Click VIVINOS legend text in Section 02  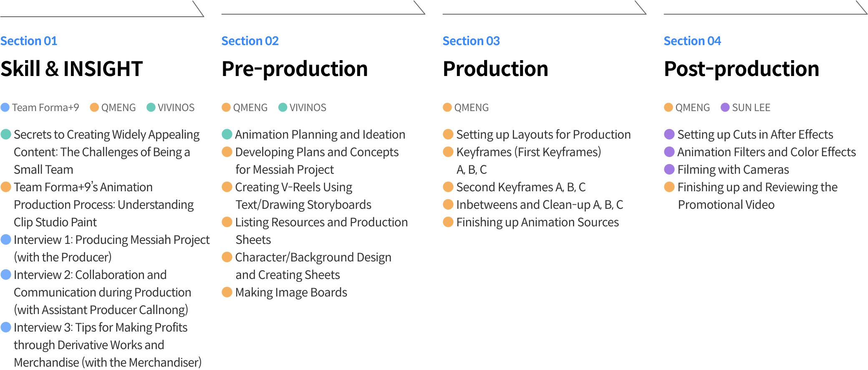(308, 107)
